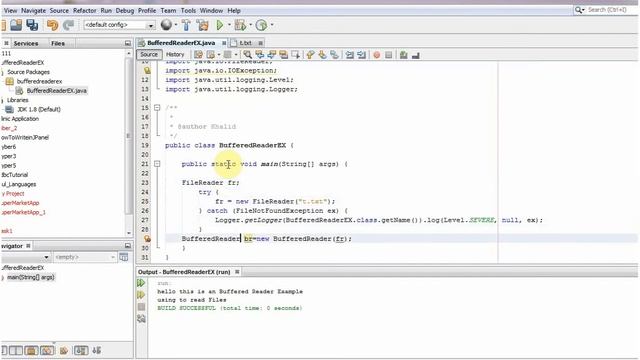Click the Shift Line Right editor icon
Screen dimensions: 640x360
tap(362, 55)
